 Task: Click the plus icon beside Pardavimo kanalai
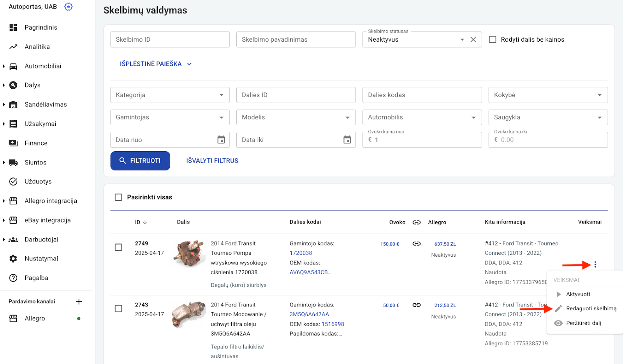[x=79, y=302]
